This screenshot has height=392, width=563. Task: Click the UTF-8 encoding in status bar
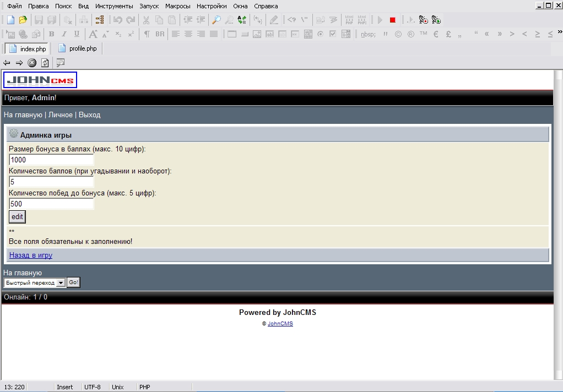click(x=93, y=387)
